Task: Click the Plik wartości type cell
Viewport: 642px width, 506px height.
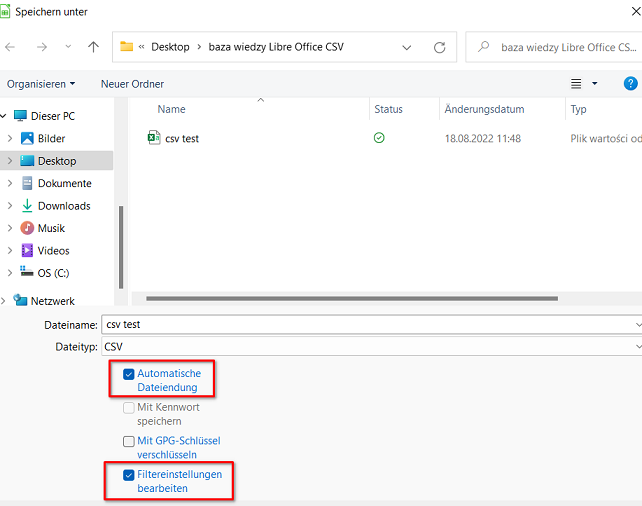Action: point(606,139)
